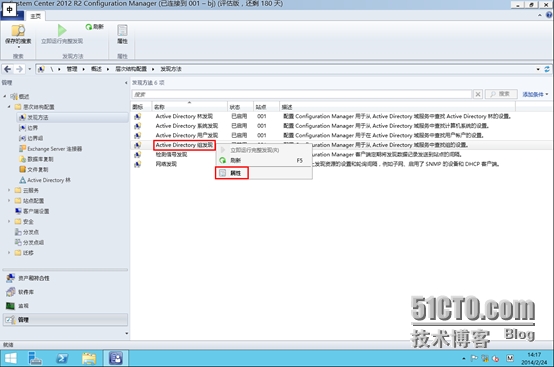Open the blue application menu button
The width and height of the screenshot is (554, 367).
(13, 16)
